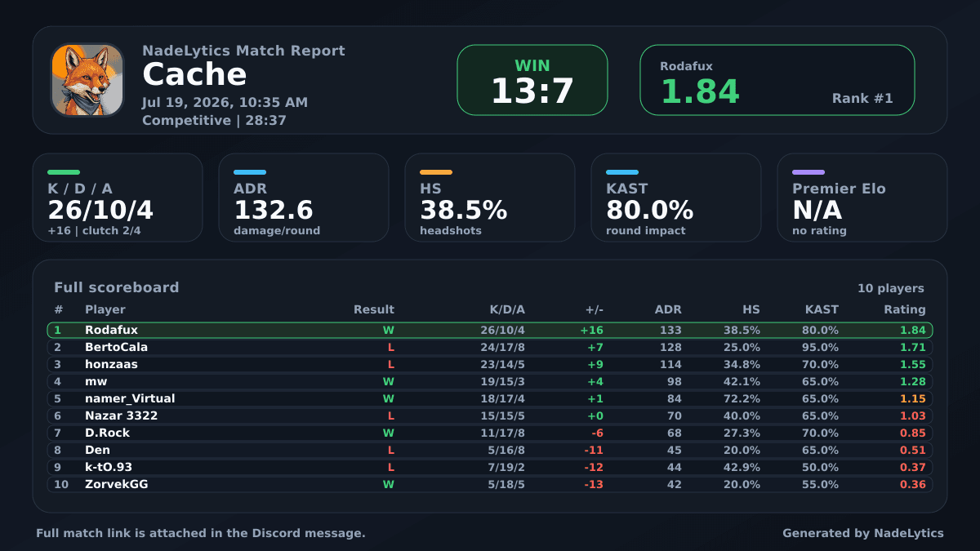Click the 42.9% headshot cell
This screenshot has width=980, height=551.
click(x=742, y=468)
